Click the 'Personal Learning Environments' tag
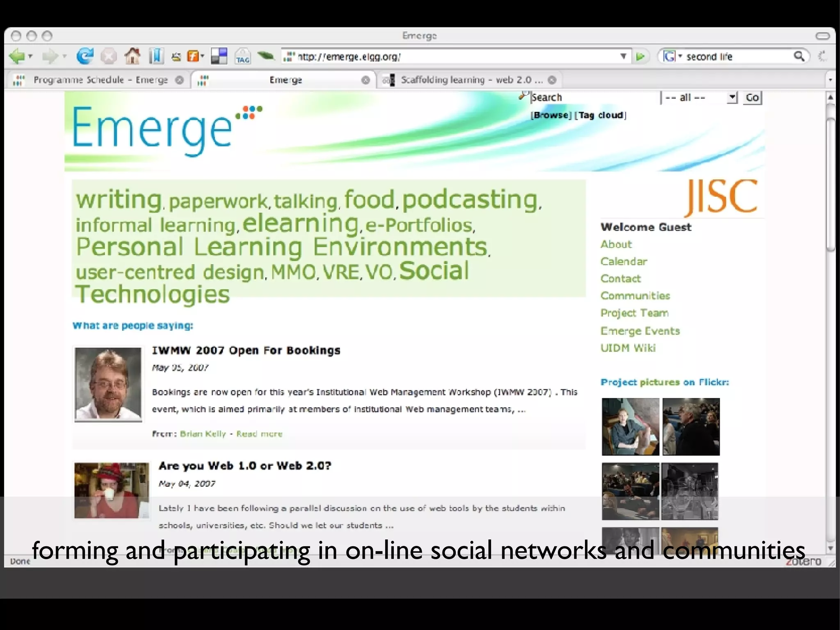The width and height of the screenshot is (840, 630). (x=282, y=247)
